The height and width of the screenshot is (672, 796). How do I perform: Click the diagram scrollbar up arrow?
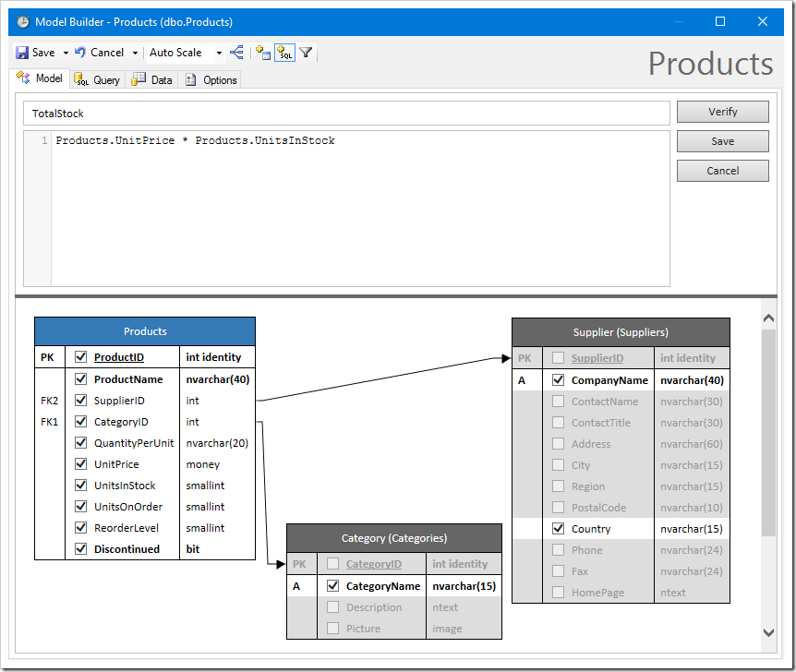coord(768,318)
